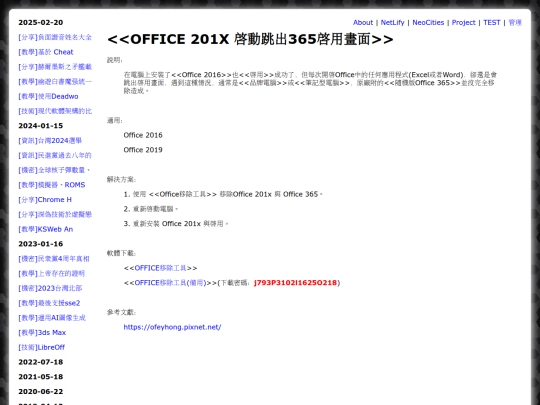Open the [教學]運用AI圖像生成 article
The height and width of the screenshot is (405, 540).
click(x=52, y=318)
